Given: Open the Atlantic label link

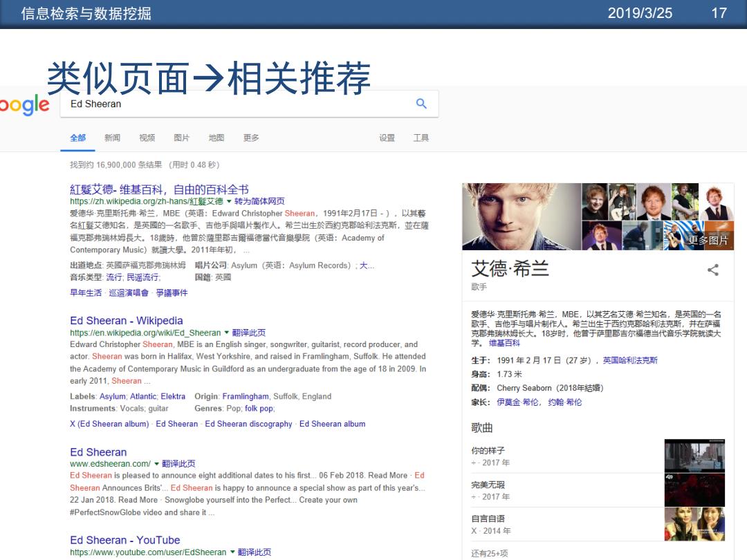Looking at the screenshot, I should 143,396.
